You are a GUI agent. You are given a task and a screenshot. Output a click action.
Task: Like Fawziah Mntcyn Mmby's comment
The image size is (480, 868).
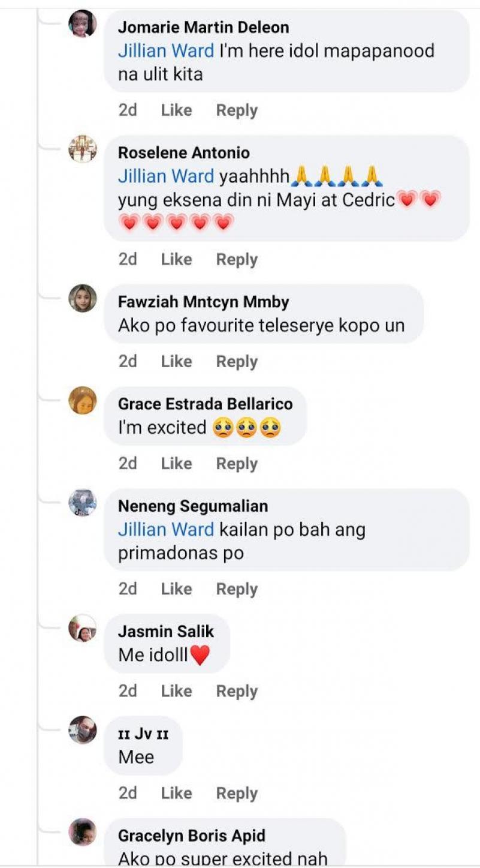click(x=176, y=362)
